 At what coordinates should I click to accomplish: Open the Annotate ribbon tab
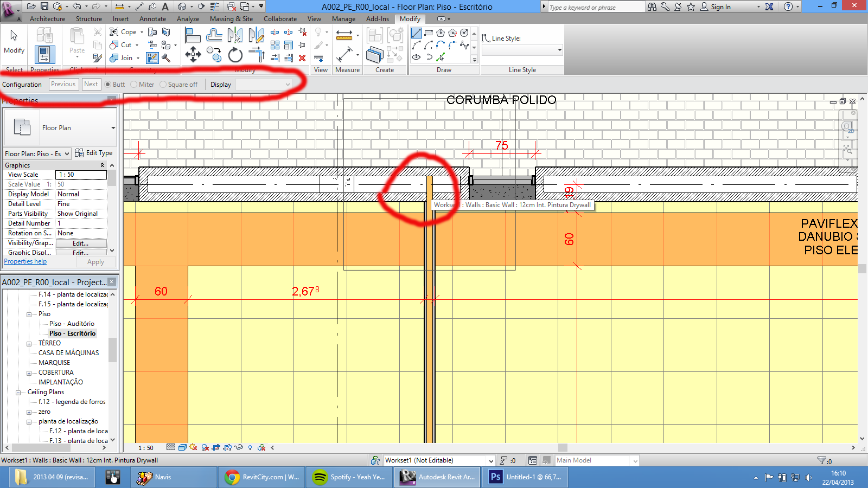[152, 19]
